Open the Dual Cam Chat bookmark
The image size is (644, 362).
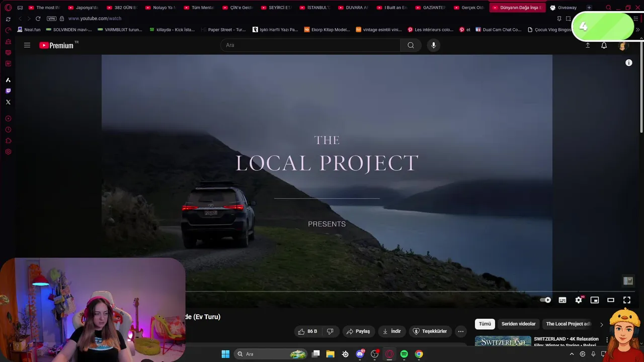pyautogui.click(x=499, y=30)
